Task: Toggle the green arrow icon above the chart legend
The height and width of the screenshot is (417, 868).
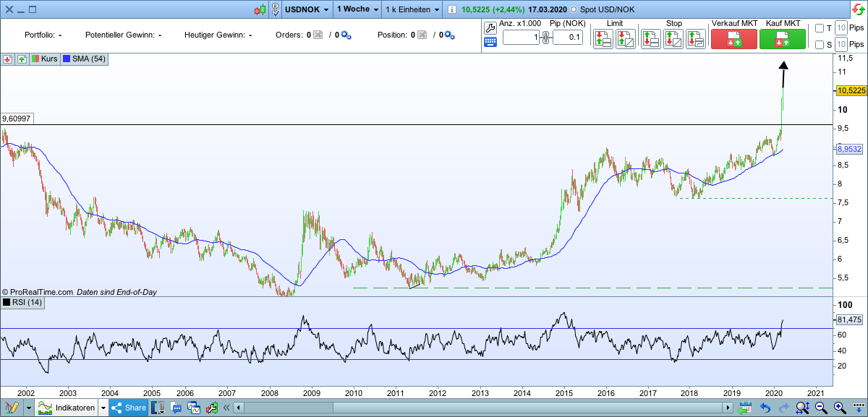Action: point(21,59)
